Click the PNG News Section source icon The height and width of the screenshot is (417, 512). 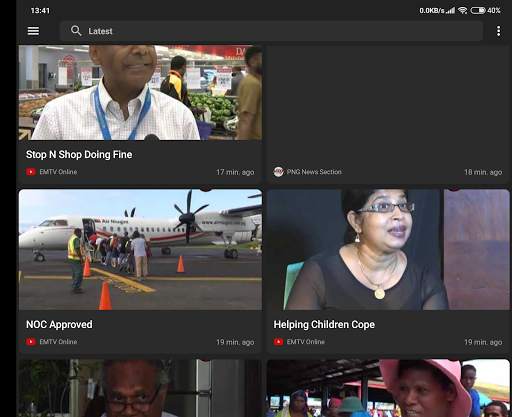click(x=278, y=172)
